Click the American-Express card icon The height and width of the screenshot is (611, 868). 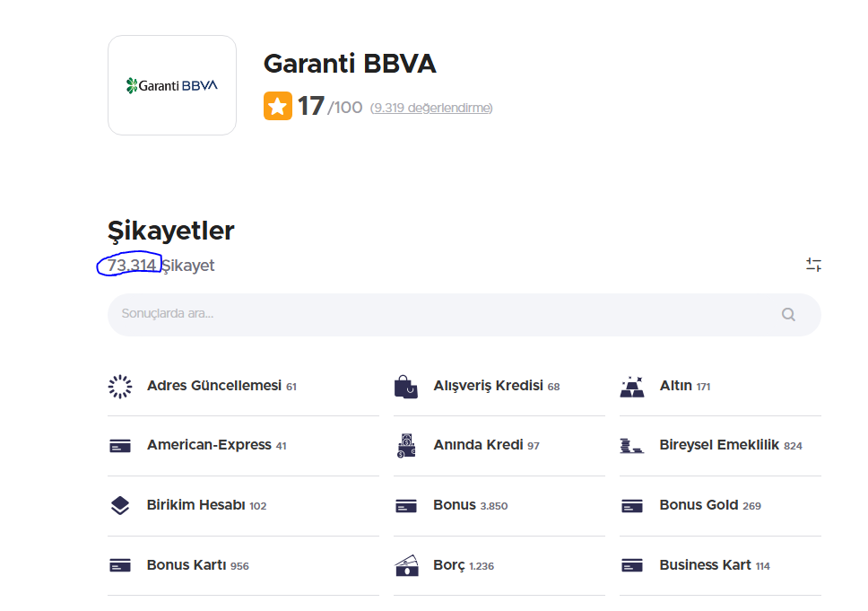pos(120,446)
